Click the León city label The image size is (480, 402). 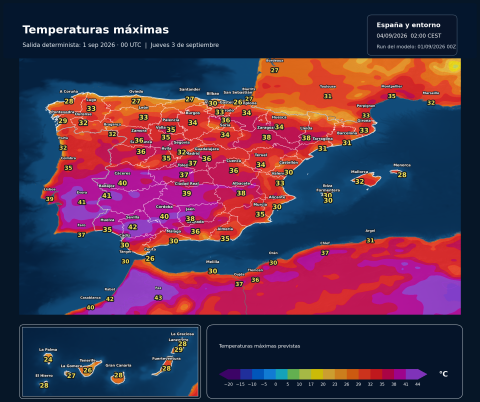tap(143, 108)
